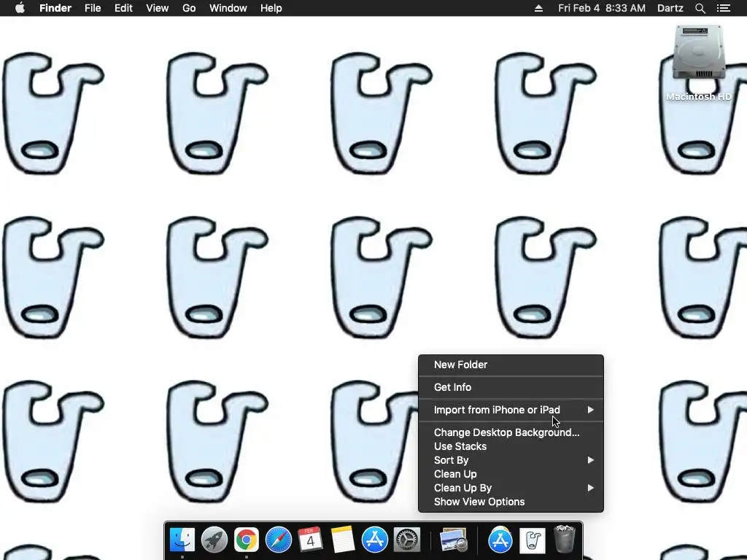Screen dimensions: 747x560
Task: Open Notification Center list icon
Action: pos(724,8)
